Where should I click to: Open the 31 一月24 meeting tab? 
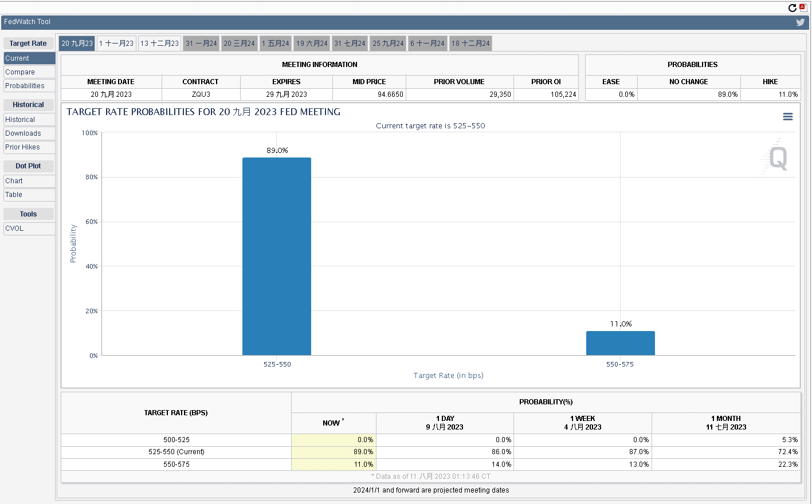pyautogui.click(x=201, y=44)
